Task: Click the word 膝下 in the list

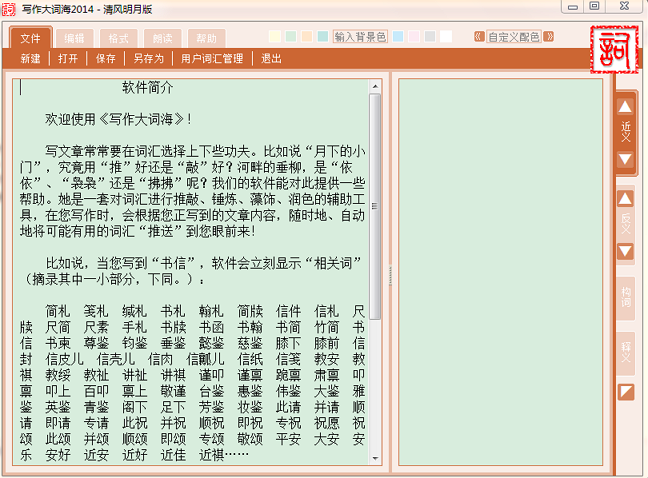Action: tap(288, 343)
